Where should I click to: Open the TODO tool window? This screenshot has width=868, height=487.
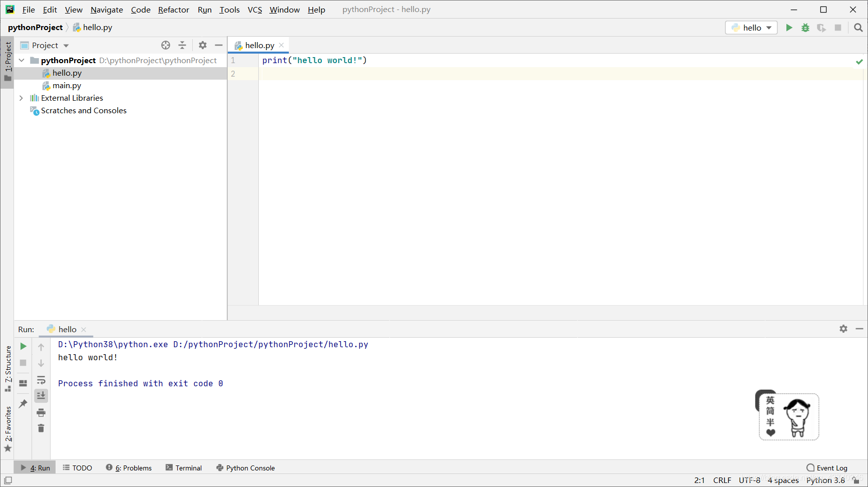(78, 468)
